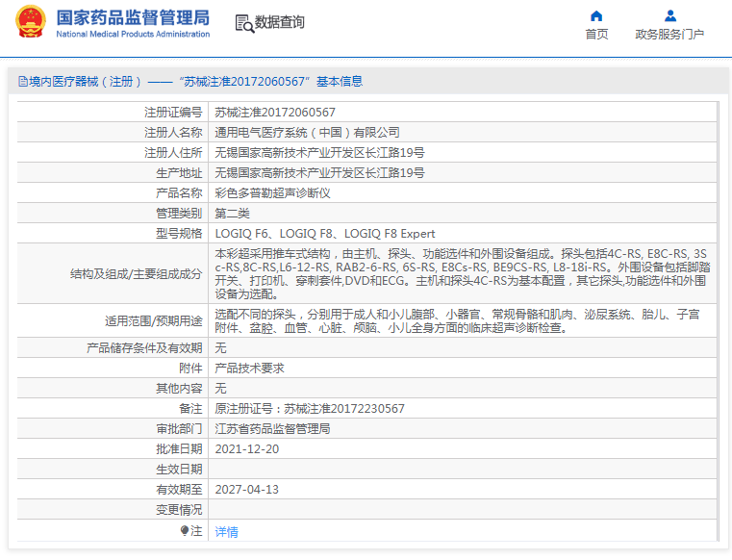Open the 首页 text link

[596, 35]
